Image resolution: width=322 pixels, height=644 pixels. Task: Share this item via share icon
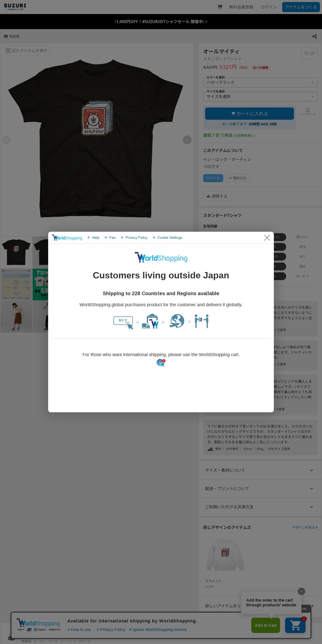tap(314, 36)
